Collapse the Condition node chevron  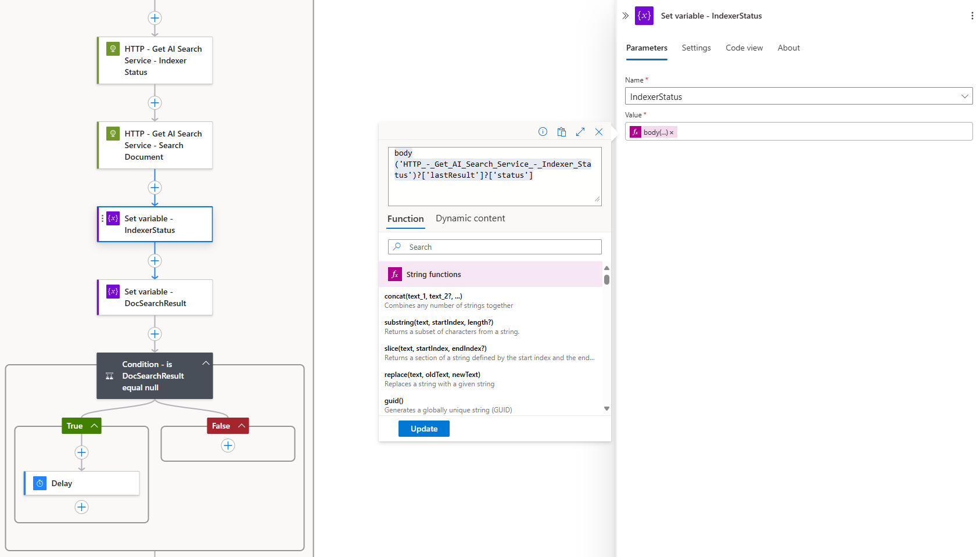206,363
